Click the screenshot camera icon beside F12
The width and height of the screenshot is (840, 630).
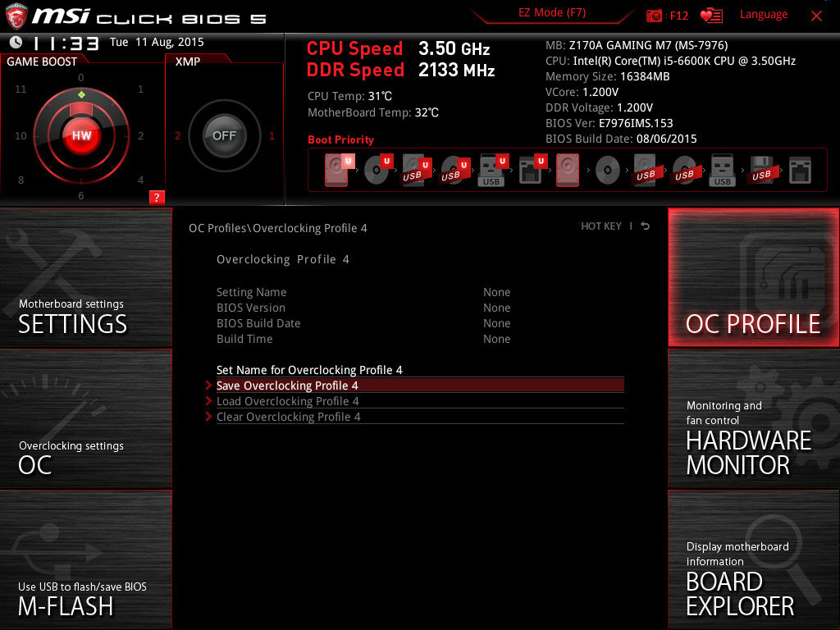654,16
